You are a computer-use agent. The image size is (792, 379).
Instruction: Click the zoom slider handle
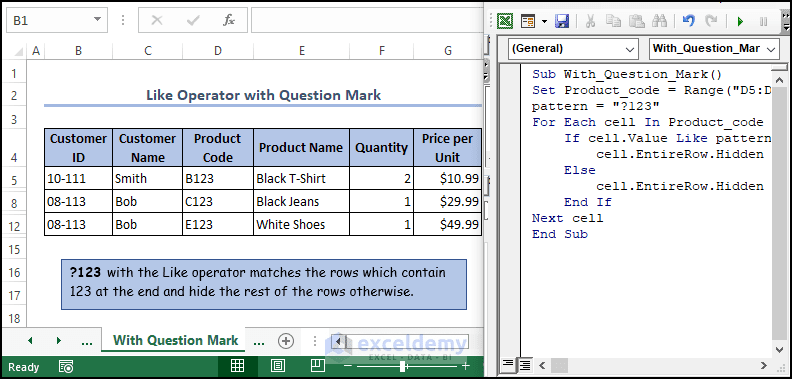tap(403, 366)
